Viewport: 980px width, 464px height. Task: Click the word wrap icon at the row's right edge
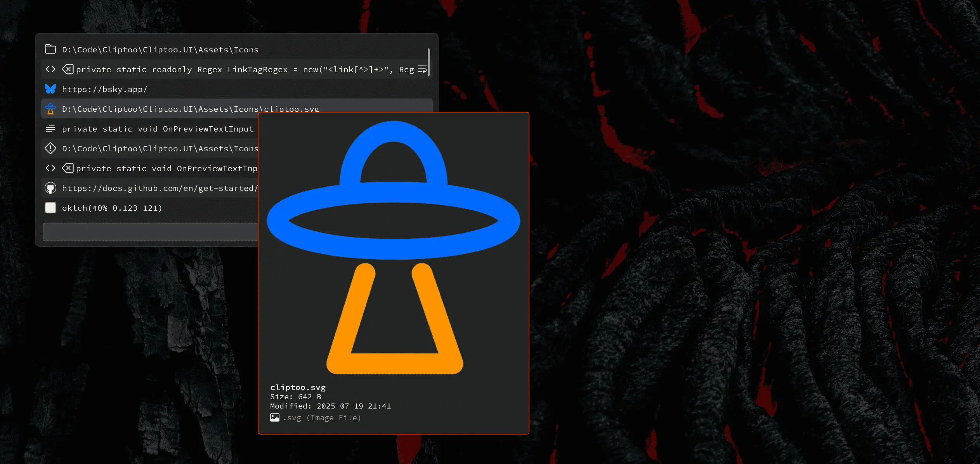pyautogui.click(x=422, y=69)
